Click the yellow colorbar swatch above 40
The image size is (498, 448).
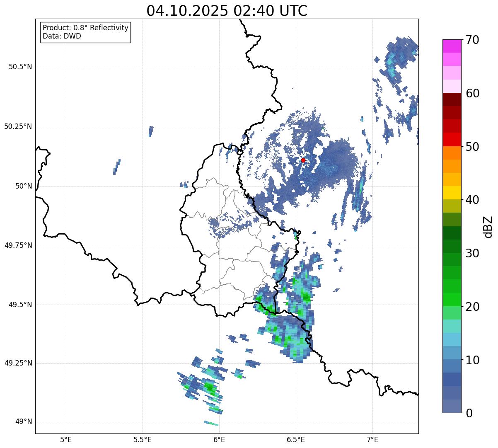452,193
